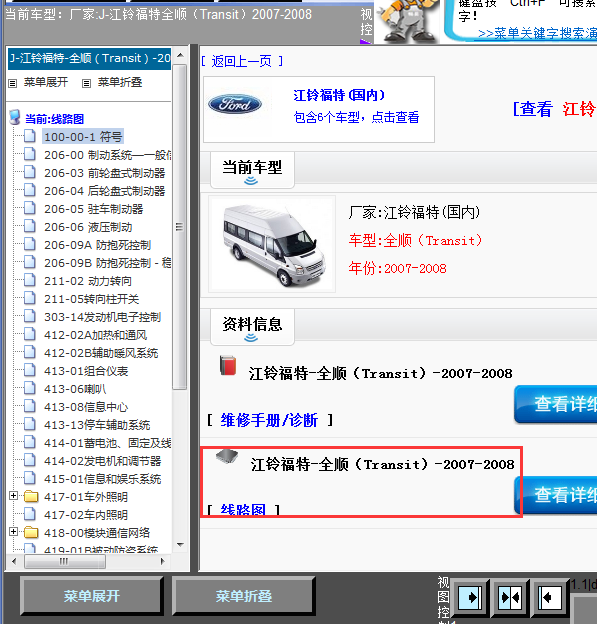The image size is (597, 624).
Task: Click tree horizontal scrollbar right arrow
Action: pos(162,562)
